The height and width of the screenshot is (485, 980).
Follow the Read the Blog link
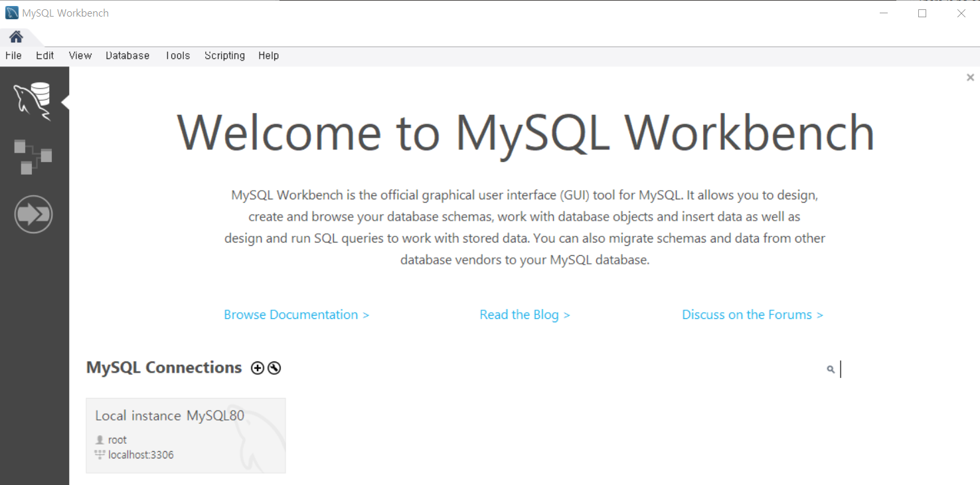[x=525, y=315]
